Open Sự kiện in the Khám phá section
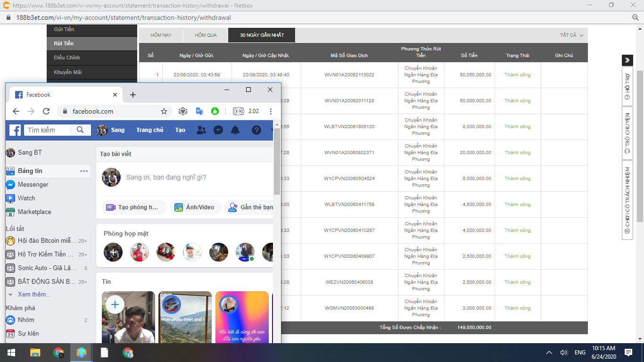 [29, 334]
